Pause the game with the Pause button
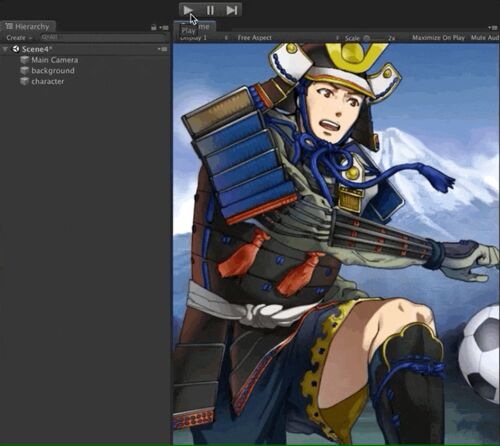 (x=210, y=10)
